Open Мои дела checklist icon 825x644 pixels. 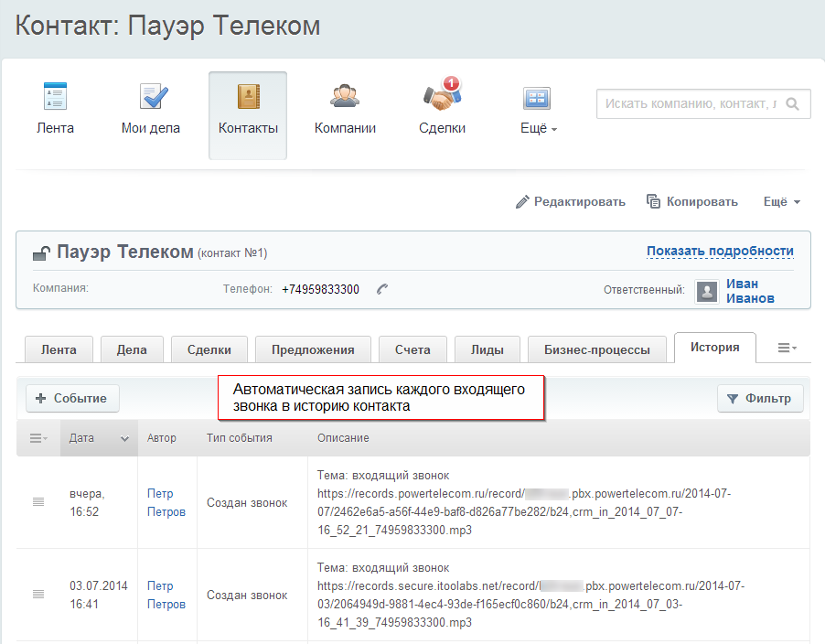(151, 98)
